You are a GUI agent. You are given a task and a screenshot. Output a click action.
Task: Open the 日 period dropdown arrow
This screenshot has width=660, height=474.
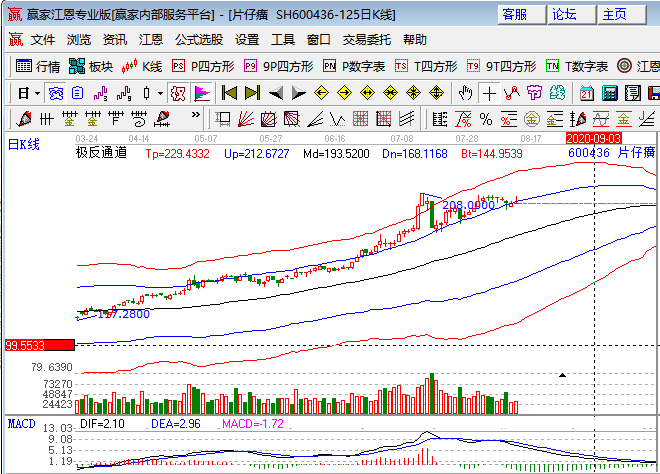37,93
